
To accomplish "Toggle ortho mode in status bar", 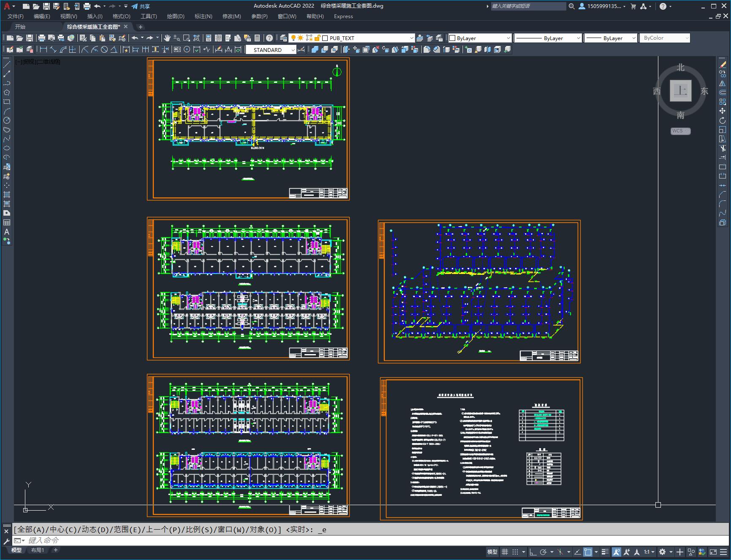I will tap(533, 552).
